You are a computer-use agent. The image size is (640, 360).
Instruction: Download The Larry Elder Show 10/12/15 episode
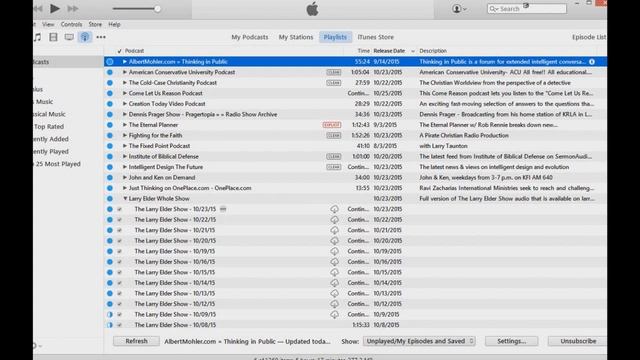pyautogui.click(x=334, y=304)
